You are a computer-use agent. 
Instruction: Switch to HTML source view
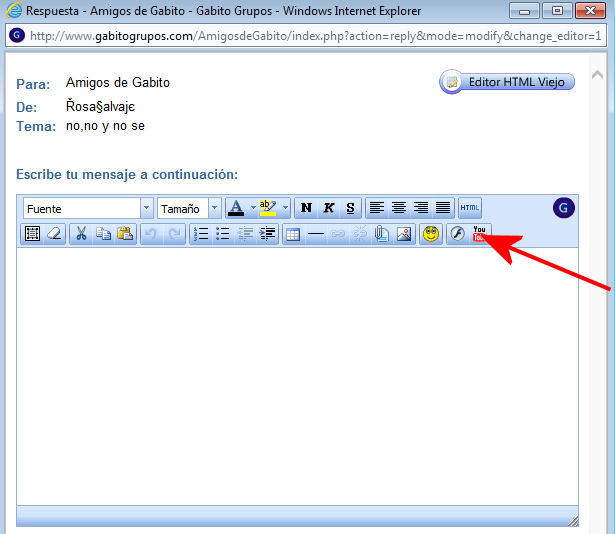pyautogui.click(x=470, y=208)
